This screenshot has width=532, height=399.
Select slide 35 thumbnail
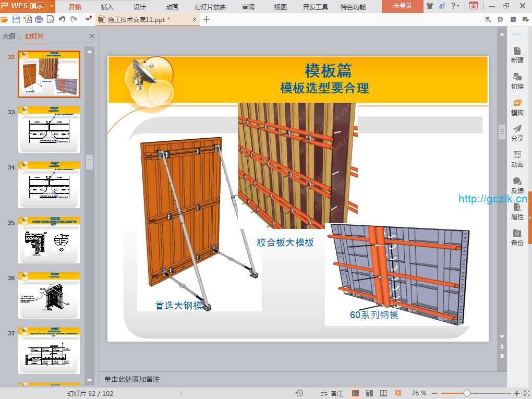[49, 240]
